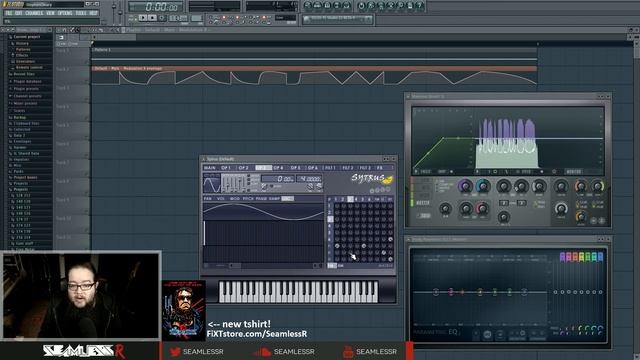This screenshot has height=360, width=640.
Task: Arm the transport Record button
Action: pos(162,18)
